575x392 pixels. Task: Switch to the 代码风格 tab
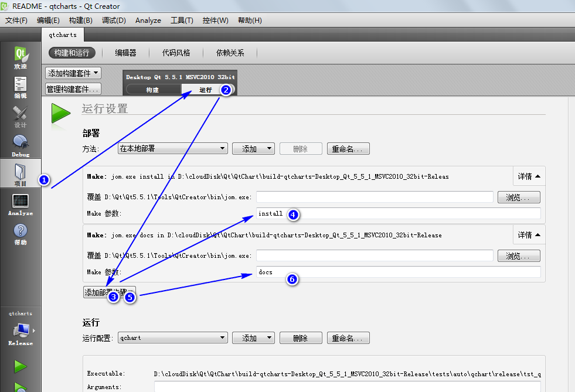tap(176, 53)
